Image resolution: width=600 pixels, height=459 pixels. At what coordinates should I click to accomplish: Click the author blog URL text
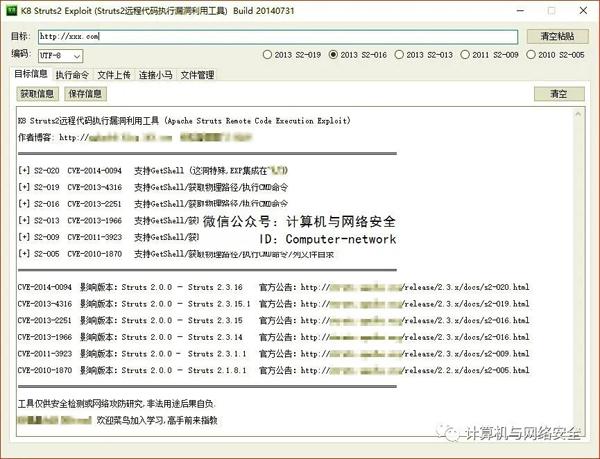(x=116, y=137)
